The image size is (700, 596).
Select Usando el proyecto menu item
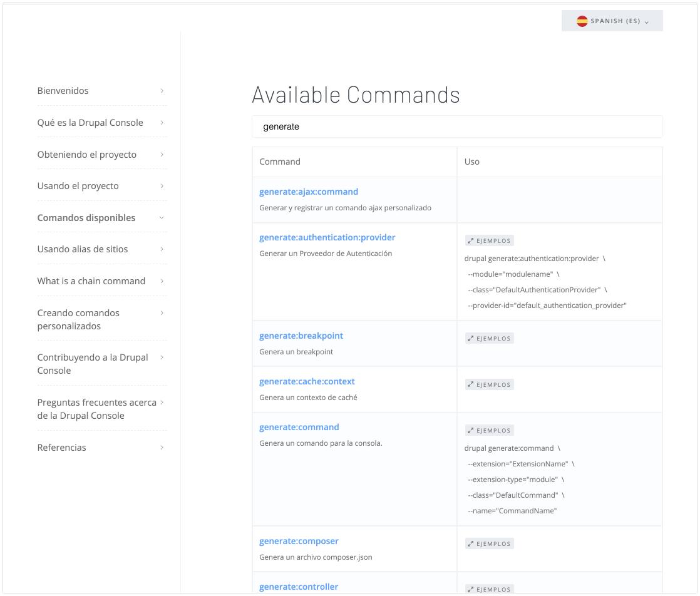tap(78, 186)
